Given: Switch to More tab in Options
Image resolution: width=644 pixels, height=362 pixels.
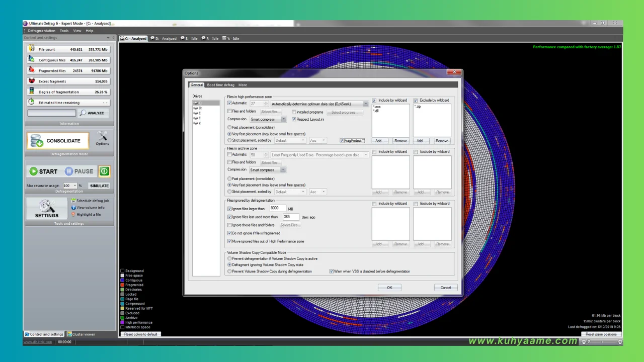Looking at the screenshot, I should coord(243,85).
